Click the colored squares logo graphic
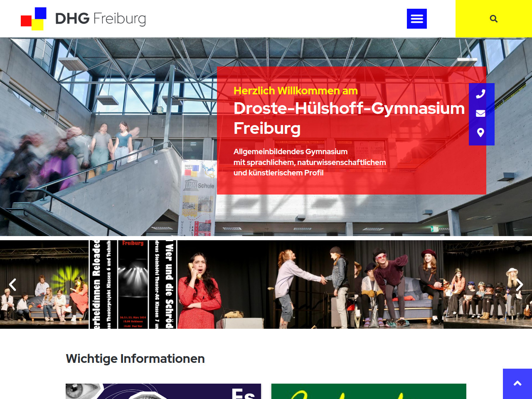Viewport: 532px width, 399px height. point(34,19)
